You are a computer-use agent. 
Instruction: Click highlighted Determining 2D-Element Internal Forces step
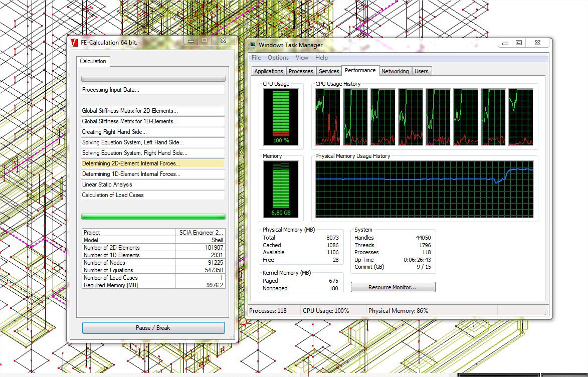(153, 163)
